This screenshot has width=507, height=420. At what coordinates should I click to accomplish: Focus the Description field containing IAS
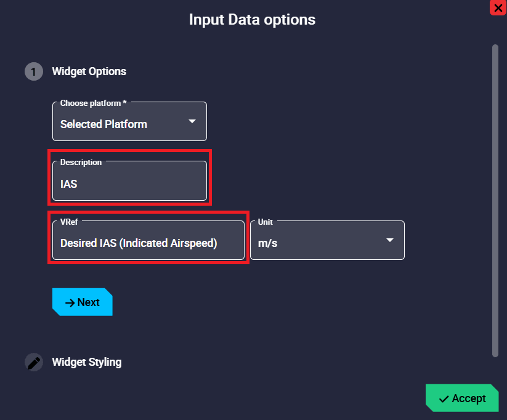click(x=129, y=184)
